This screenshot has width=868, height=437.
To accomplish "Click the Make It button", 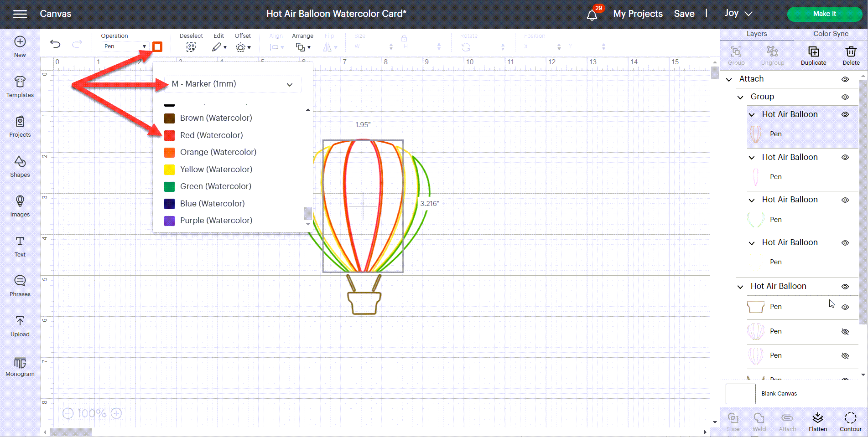I will (824, 14).
